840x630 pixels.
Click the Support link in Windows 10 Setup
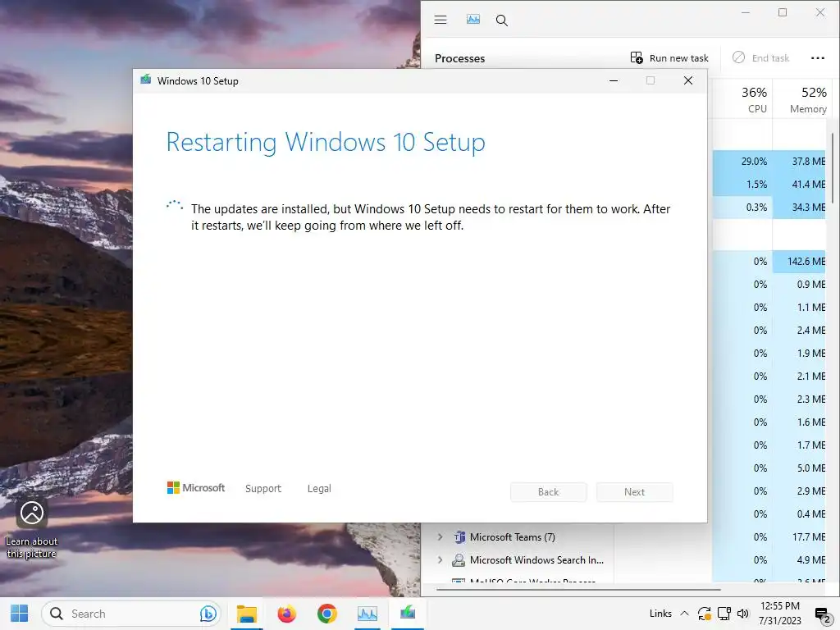point(263,488)
